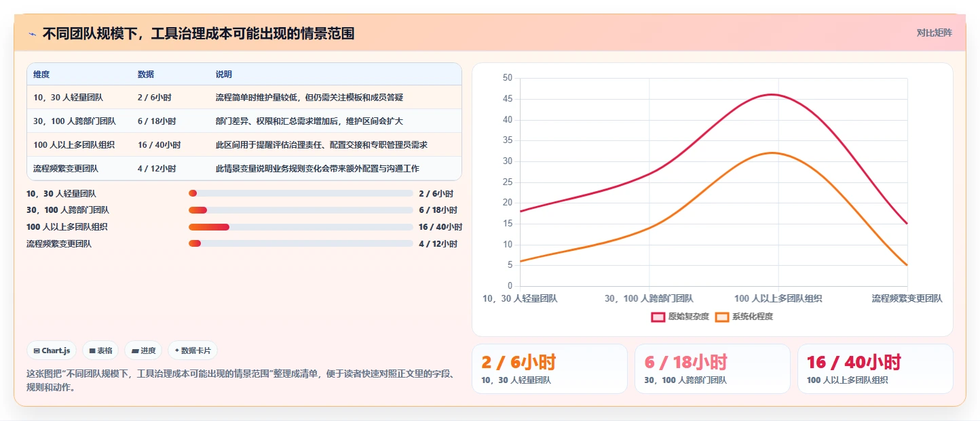Image resolution: width=980 pixels, height=421 pixels.
Task: Click the red curve peak near 45
Action: click(x=772, y=94)
